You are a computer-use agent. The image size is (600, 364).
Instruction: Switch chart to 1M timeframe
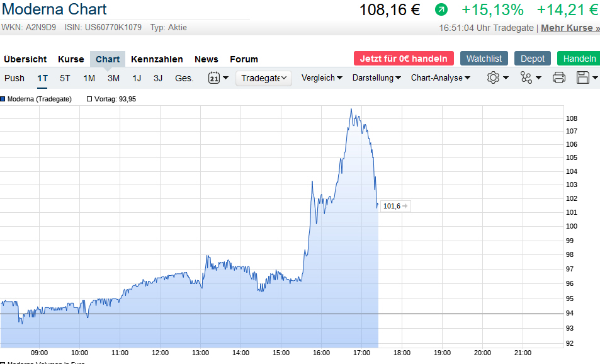coord(89,78)
